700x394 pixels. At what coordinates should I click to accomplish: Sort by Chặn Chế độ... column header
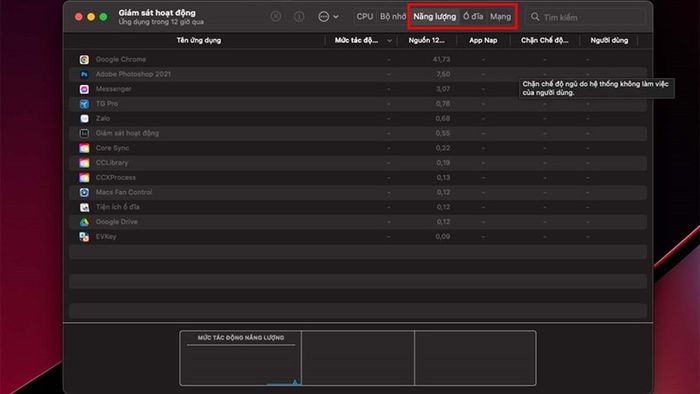(544, 40)
